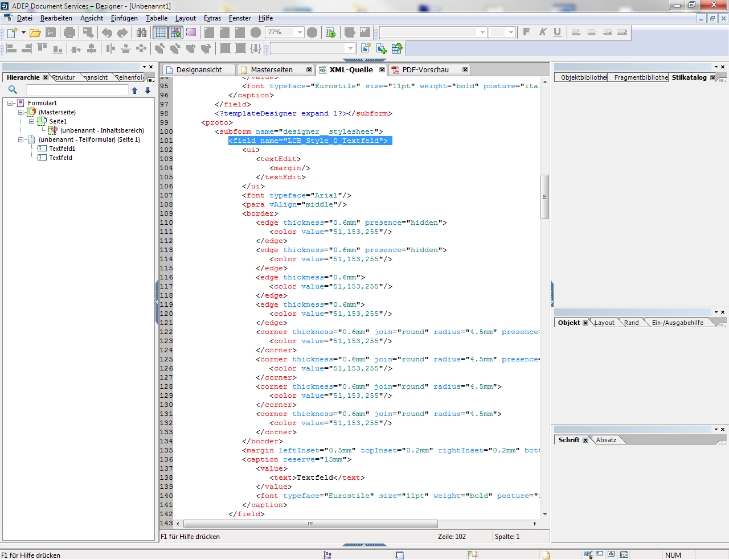Viewport: 729px width, 560px height.
Task: Click the Open folder icon
Action: click(35, 32)
